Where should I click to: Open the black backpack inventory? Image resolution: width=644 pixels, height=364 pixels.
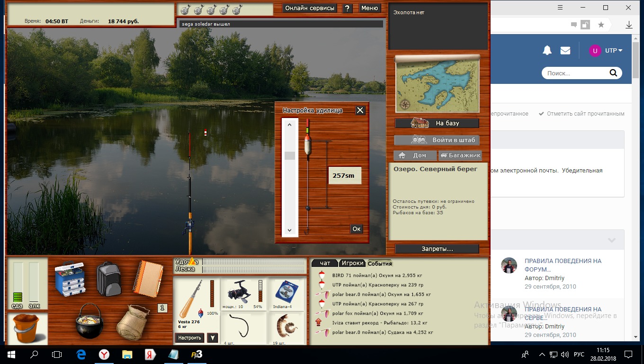(109, 280)
